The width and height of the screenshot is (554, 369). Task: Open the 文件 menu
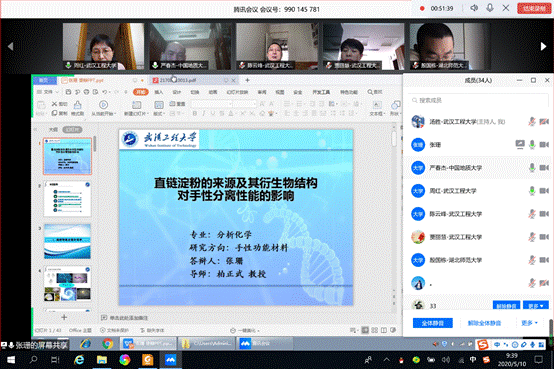48,92
